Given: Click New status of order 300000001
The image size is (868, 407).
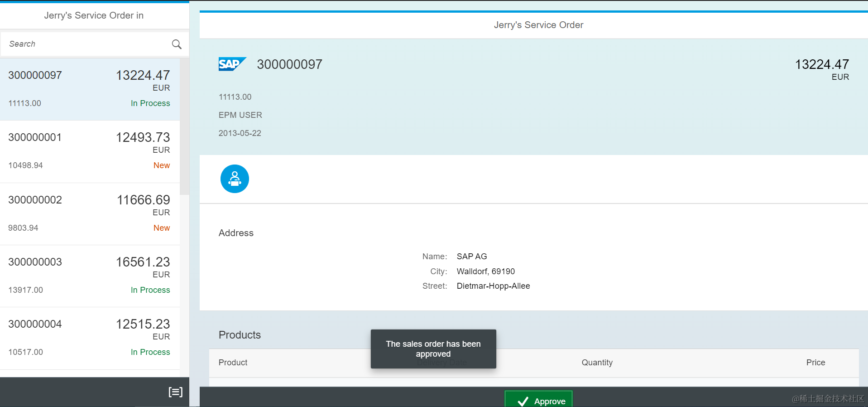Looking at the screenshot, I should pyautogui.click(x=162, y=165).
